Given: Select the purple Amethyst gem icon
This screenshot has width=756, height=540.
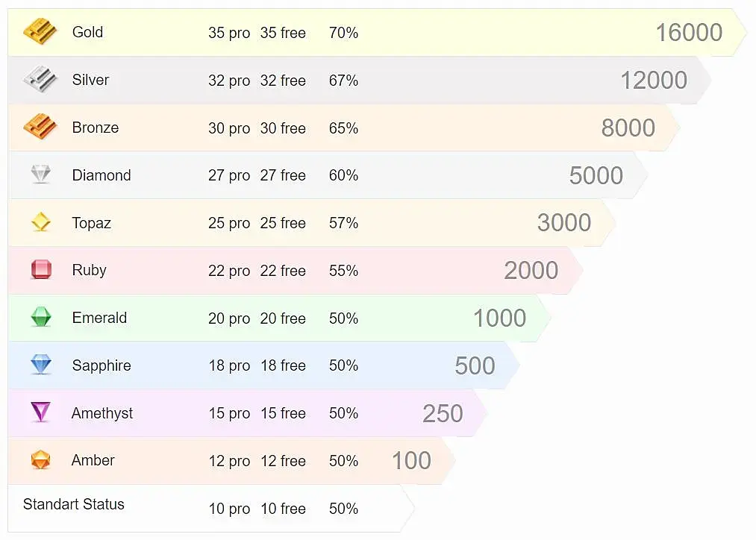Looking at the screenshot, I should coord(40,412).
